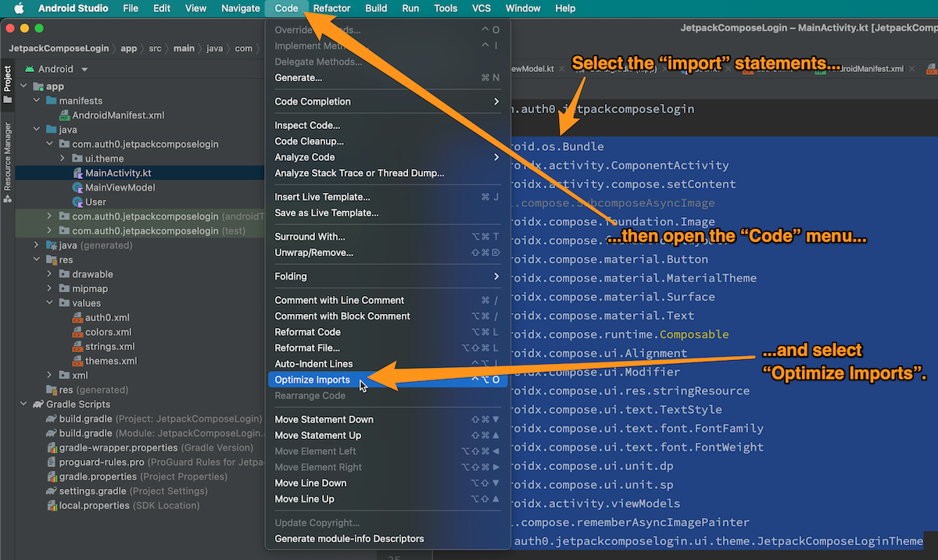
Task: Open the Navigate menu in menu bar
Action: 240,8
